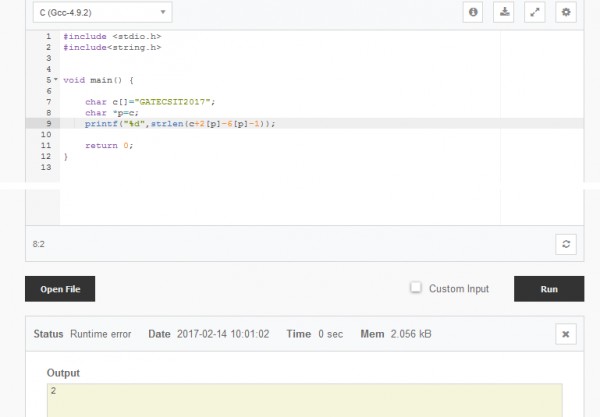Collapse the main function fold arrow

pyautogui.click(x=55, y=80)
